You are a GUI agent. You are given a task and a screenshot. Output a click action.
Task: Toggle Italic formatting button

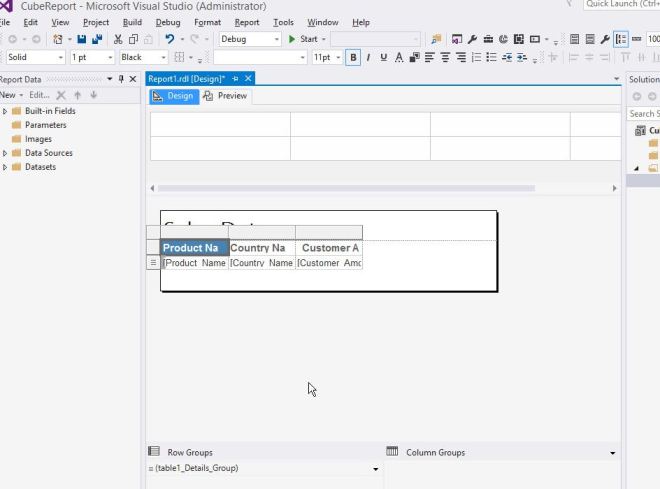click(368, 58)
